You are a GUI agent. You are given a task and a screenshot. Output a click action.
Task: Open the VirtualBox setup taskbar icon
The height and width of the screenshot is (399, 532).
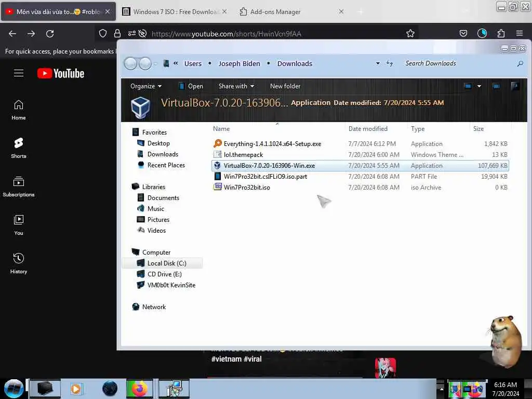(x=174, y=389)
